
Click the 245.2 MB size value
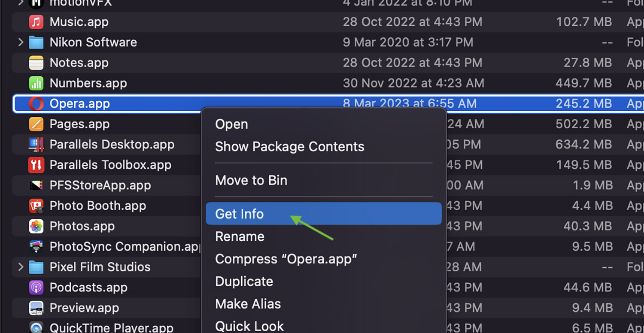point(584,103)
